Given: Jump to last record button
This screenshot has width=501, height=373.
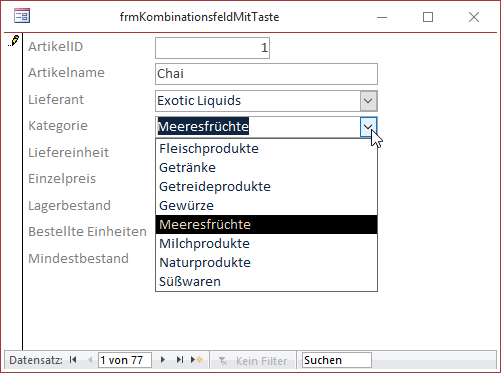Looking at the screenshot, I should click(x=180, y=360).
